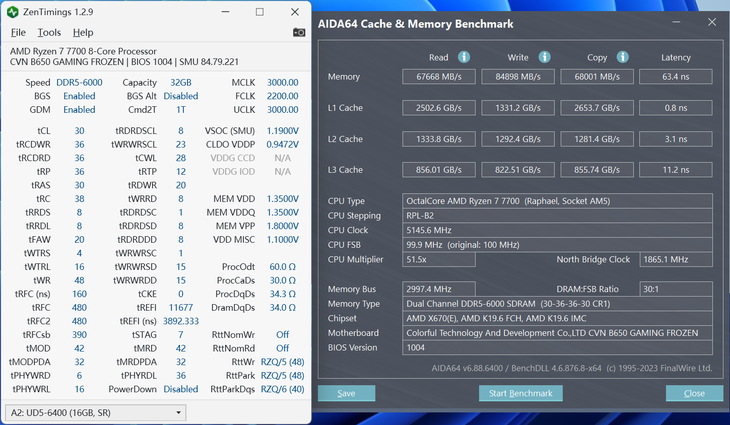The height and width of the screenshot is (425, 730).
Task: Click the Close button in AIDA64
Action: coord(694,393)
